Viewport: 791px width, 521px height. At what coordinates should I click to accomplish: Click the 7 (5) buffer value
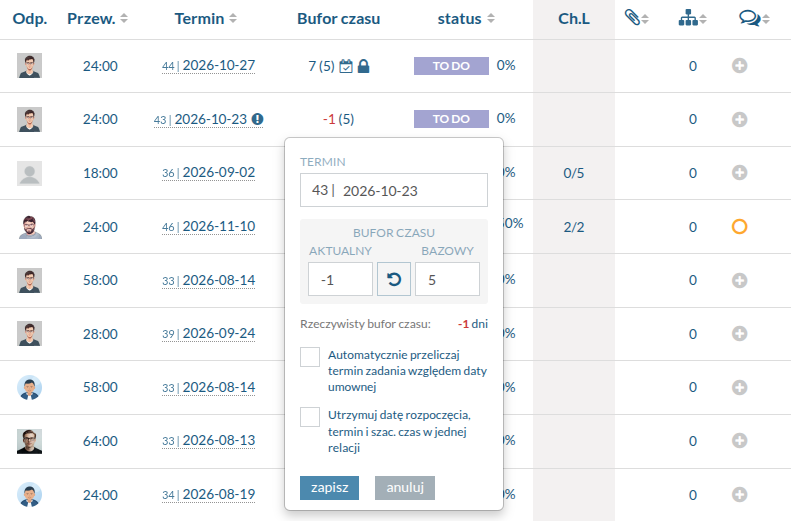[x=321, y=66]
